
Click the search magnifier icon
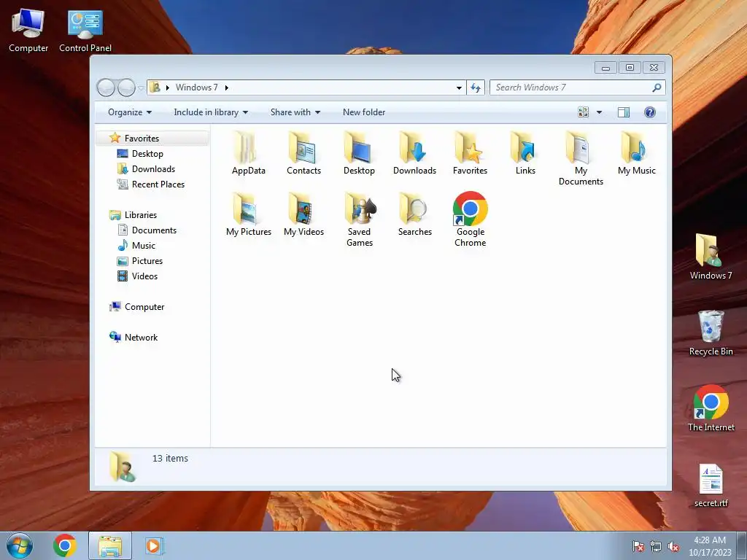click(657, 87)
